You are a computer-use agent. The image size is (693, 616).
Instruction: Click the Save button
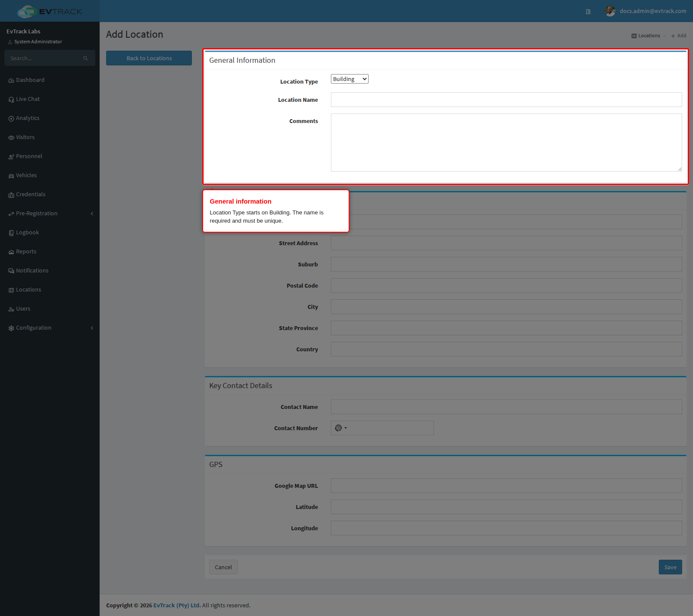pyautogui.click(x=670, y=567)
